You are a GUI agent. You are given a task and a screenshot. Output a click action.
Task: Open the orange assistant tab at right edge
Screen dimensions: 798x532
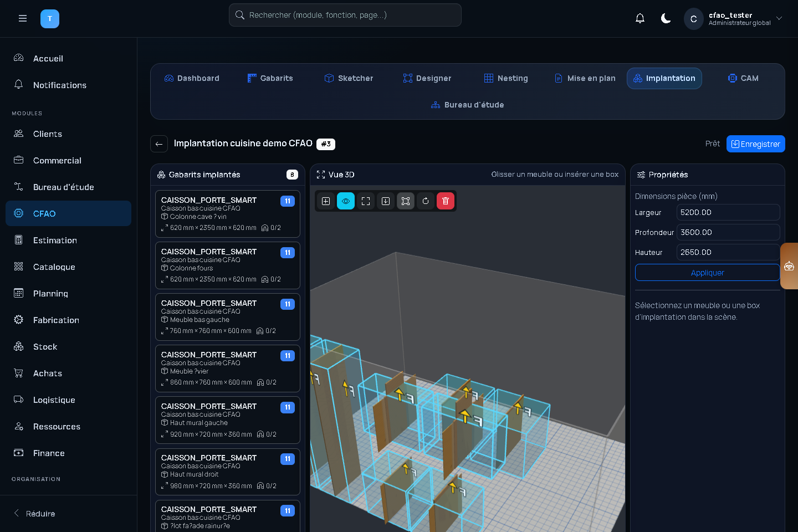[789, 266]
